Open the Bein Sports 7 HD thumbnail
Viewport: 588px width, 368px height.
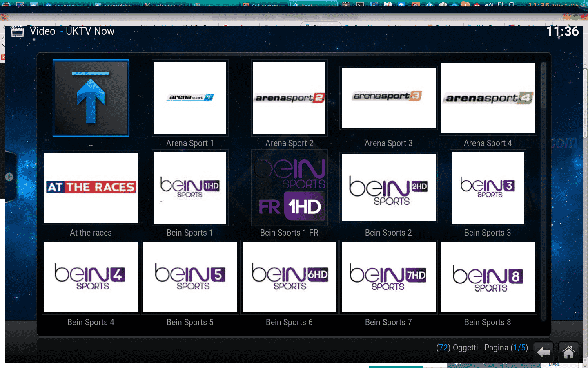[388, 277]
